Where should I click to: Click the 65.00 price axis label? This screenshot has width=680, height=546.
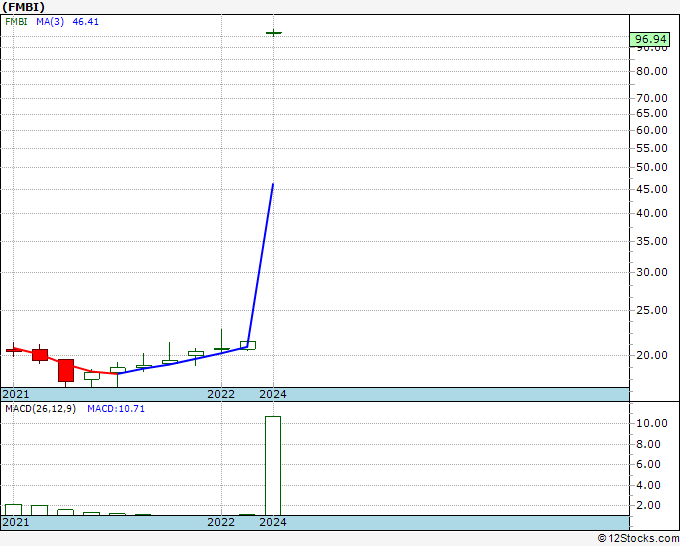[652, 114]
